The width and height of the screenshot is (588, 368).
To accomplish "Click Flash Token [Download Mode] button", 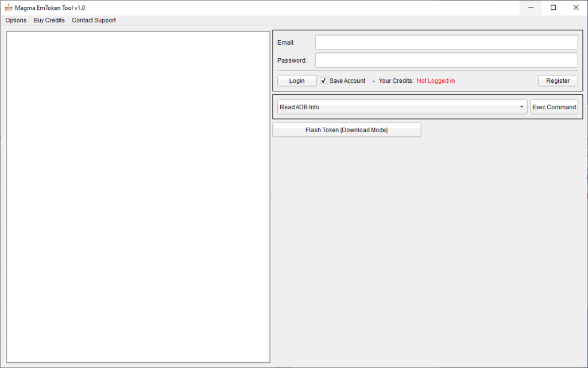I will click(346, 130).
